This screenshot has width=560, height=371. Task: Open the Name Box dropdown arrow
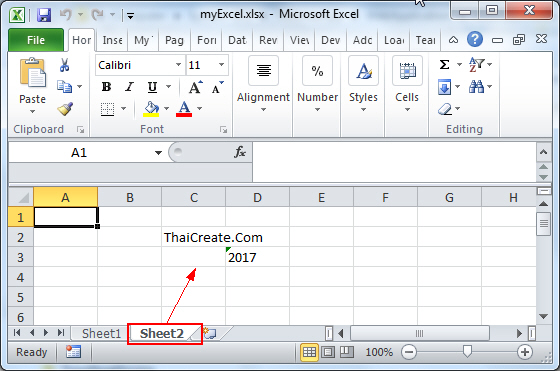click(158, 153)
